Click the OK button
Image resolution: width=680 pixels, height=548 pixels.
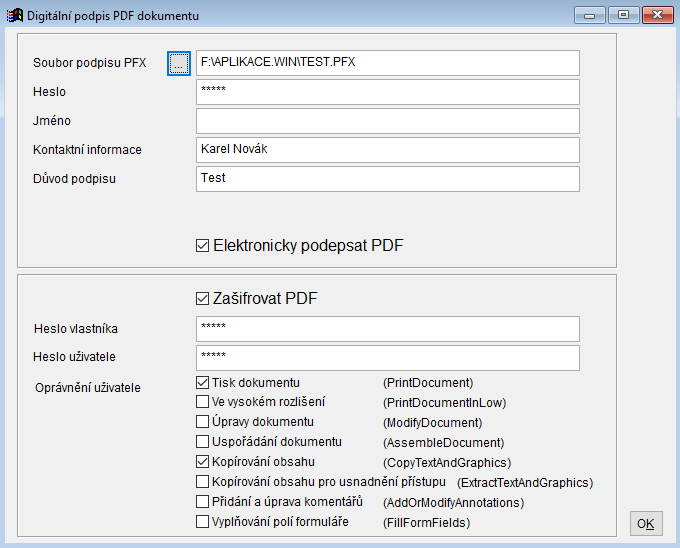pyautogui.click(x=646, y=524)
